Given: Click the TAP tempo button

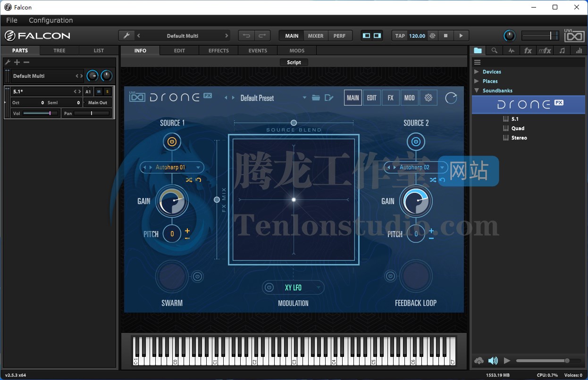Looking at the screenshot, I should (x=400, y=36).
